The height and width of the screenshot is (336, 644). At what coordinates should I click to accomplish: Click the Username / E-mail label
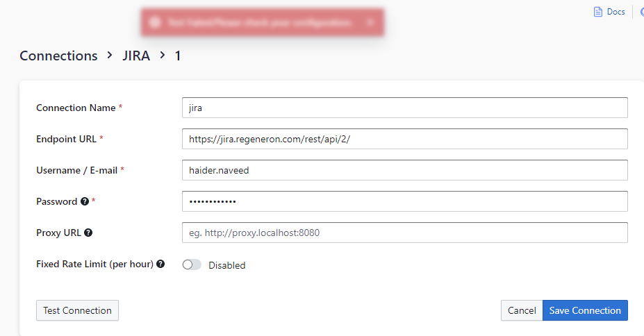pyautogui.click(x=77, y=170)
